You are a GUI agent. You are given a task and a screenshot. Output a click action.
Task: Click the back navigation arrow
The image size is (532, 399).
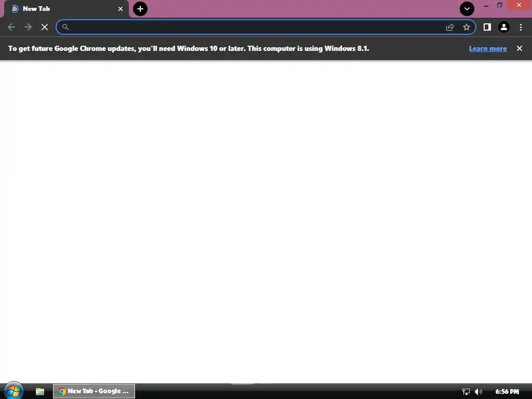11,27
